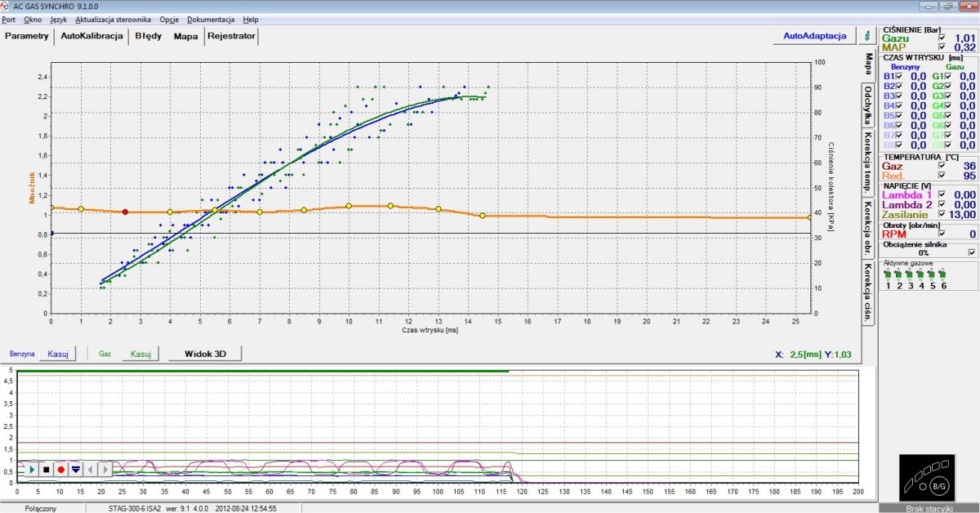This screenshot has height=513, width=980.
Task: Select active gas injector 2 icon
Action: 899,275
